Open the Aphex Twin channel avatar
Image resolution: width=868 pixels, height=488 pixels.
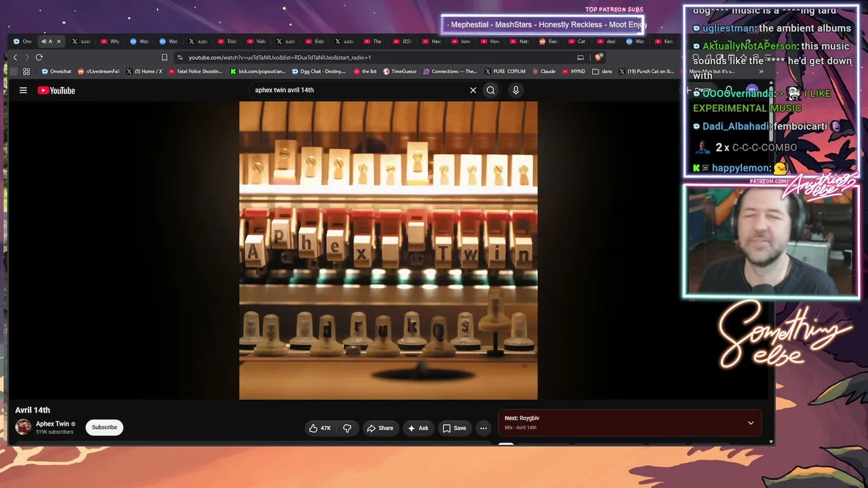(x=23, y=427)
